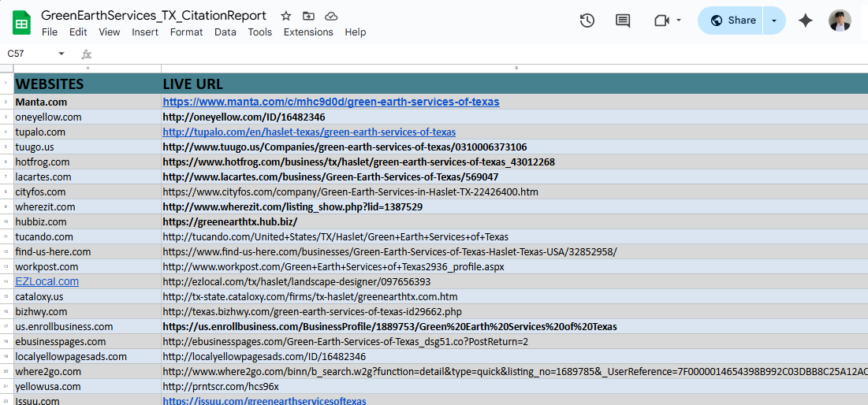Open the Data menu

click(225, 32)
